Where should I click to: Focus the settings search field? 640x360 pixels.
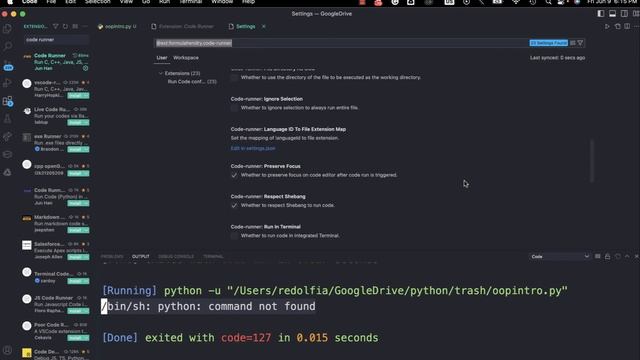[x=341, y=43]
